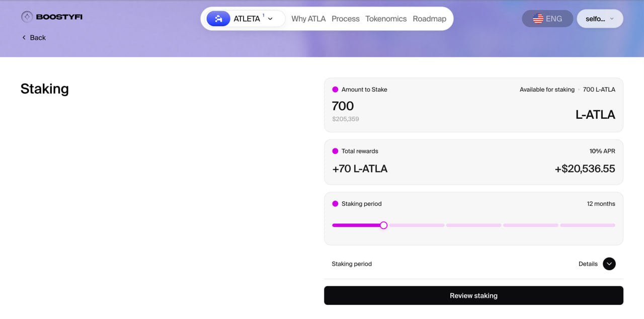Click the magenta dot beside Staking period
This screenshot has height=319, width=644.
[x=335, y=204]
